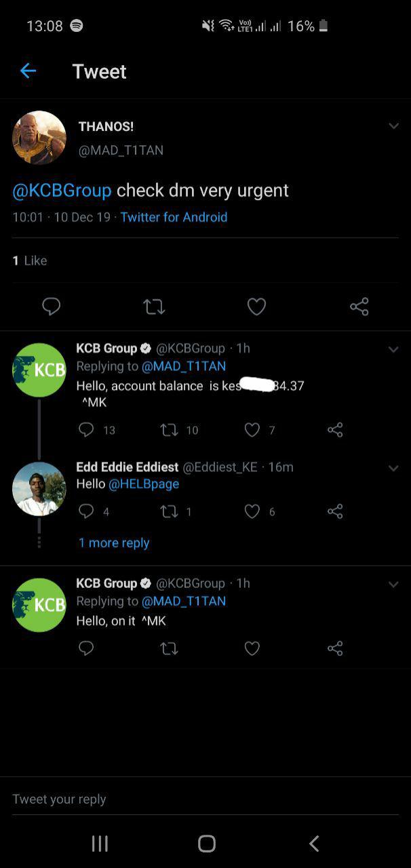The height and width of the screenshot is (868, 411).
Task: Open the @HELBpage mention link
Action: click(x=144, y=484)
